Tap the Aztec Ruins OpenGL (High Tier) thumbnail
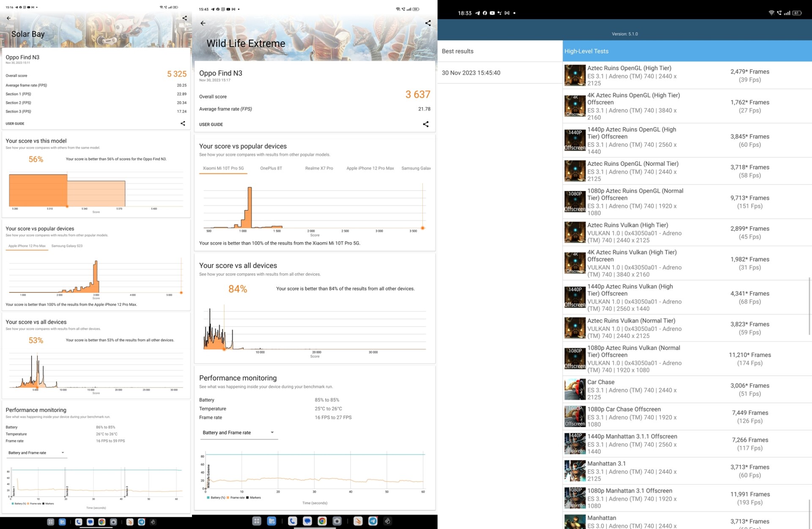Screen dimensions: 812x529 [x=575, y=75]
